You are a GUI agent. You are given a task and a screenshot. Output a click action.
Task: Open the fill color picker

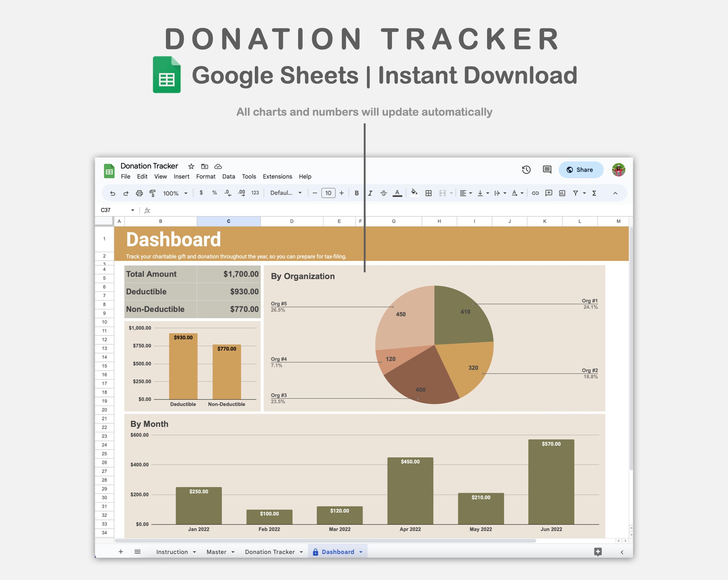[x=414, y=193]
